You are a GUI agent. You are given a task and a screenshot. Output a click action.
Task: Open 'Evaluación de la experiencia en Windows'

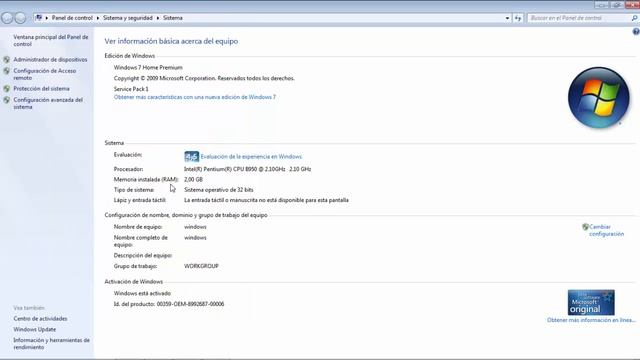coord(251,157)
